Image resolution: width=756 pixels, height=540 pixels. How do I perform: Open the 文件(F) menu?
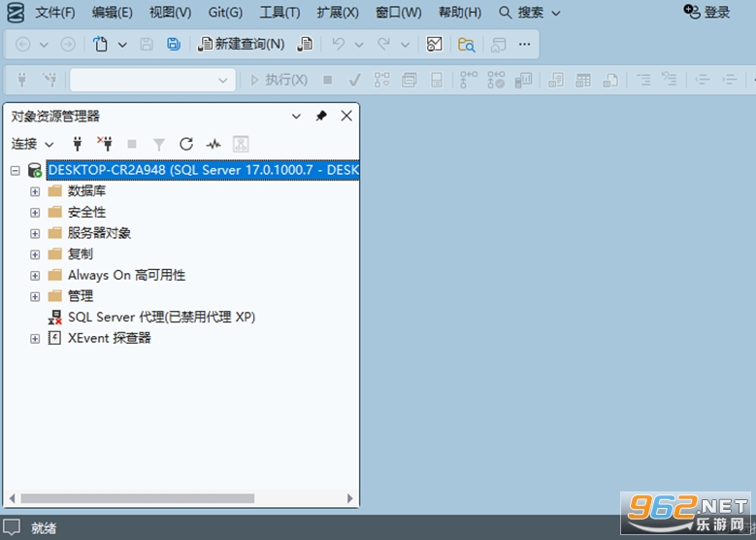55,13
